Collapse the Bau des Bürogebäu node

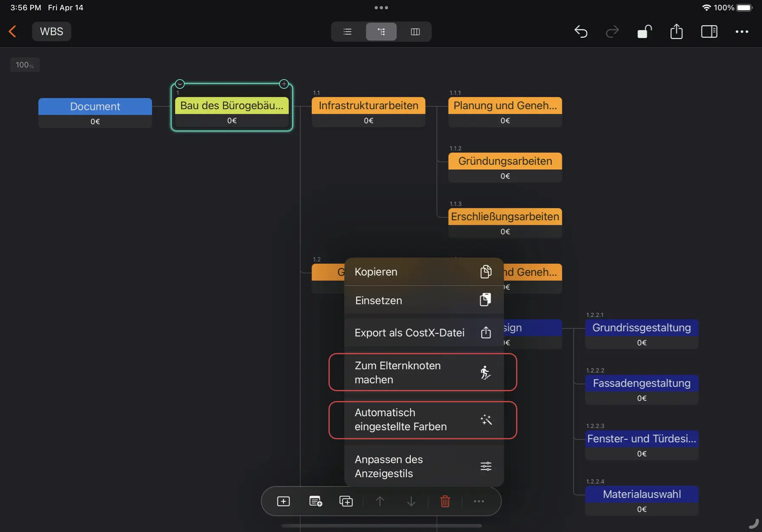click(x=180, y=84)
